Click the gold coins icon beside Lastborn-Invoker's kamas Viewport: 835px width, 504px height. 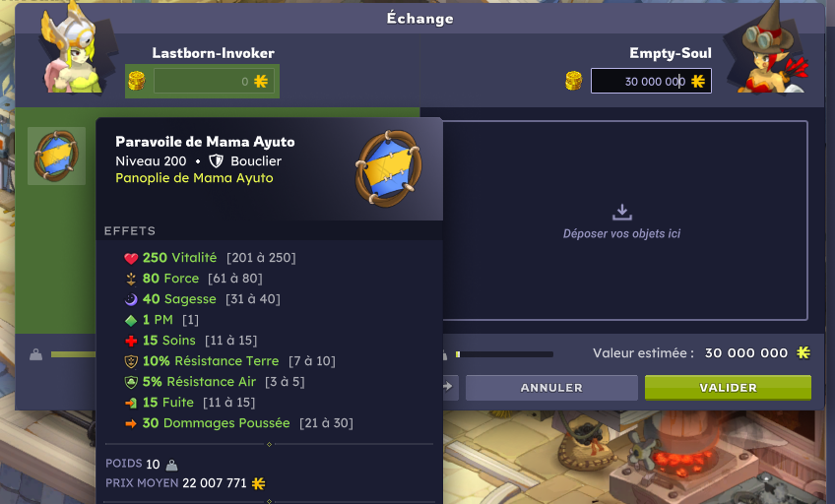pyautogui.click(x=137, y=81)
